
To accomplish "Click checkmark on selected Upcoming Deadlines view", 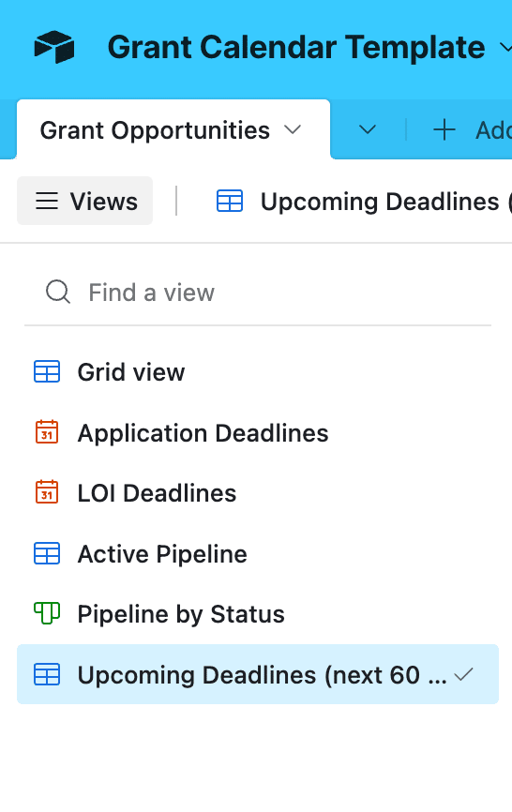I will tap(463, 674).
